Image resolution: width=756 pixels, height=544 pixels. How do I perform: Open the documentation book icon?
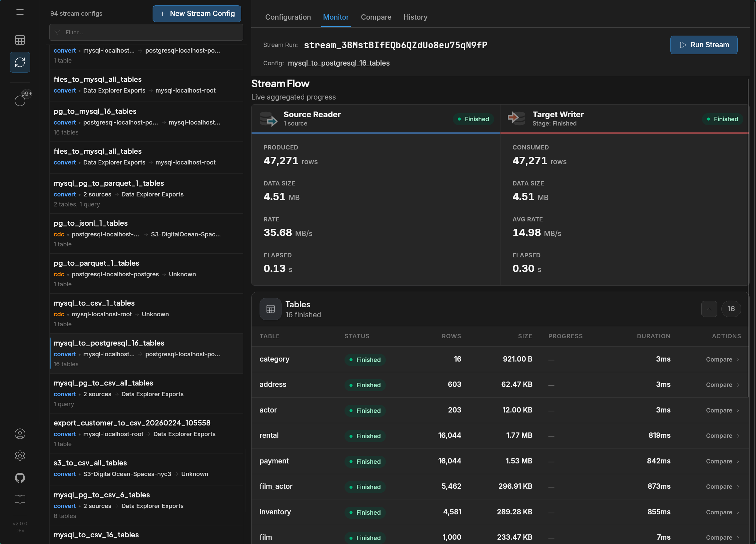pyautogui.click(x=20, y=500)
